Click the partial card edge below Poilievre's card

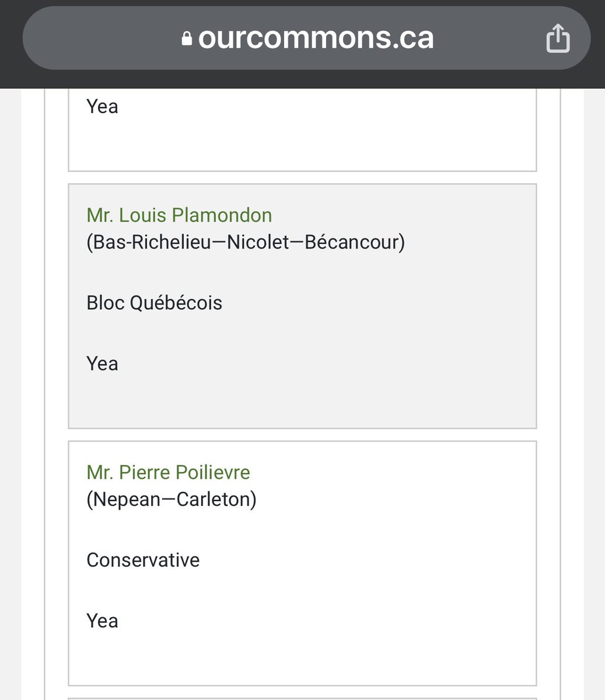click(302, 698)
